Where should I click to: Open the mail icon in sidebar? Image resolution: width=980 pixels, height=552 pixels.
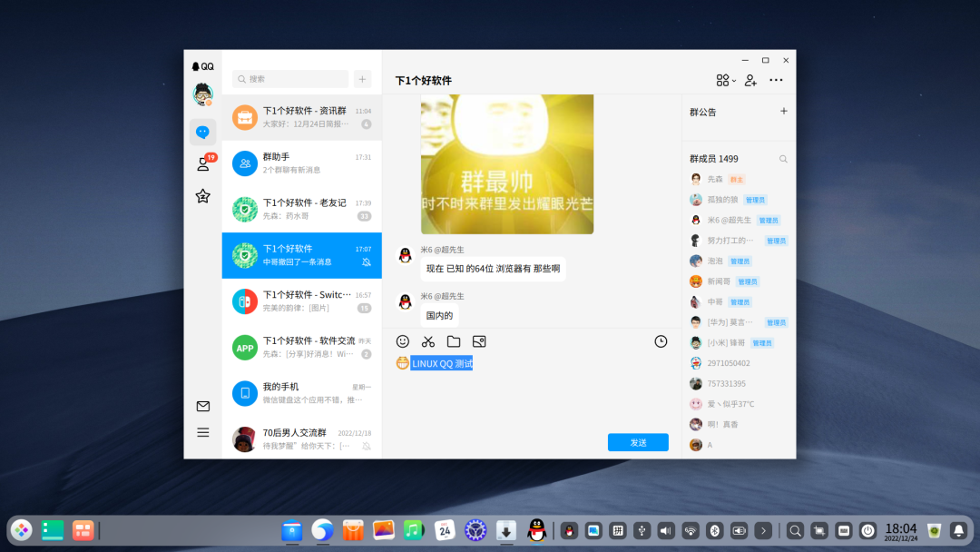(x=203, y=407)
